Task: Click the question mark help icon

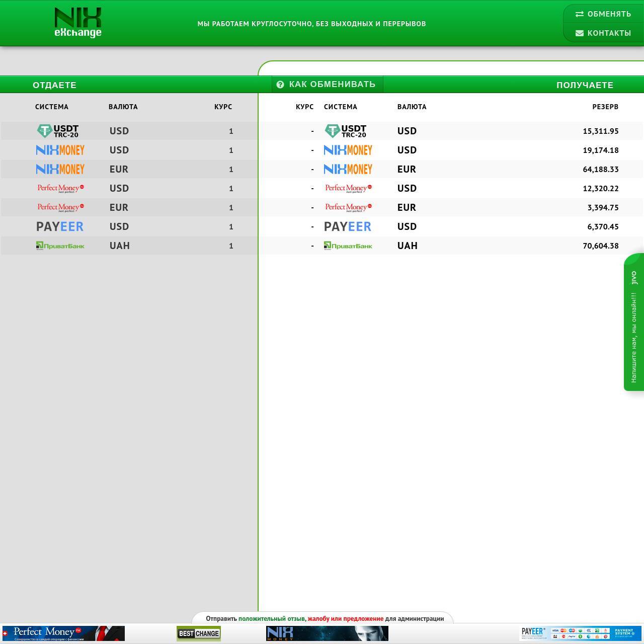Action: click(280, 85)
